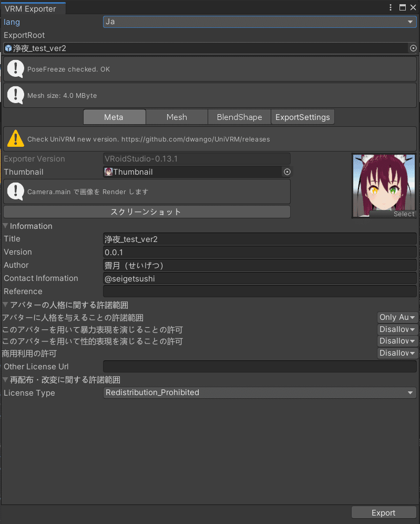This screenshot has width=420, height=524.
Task: Collapse the 再配布・改変に関する許諾範囲 section
Action: coord(5,379)
